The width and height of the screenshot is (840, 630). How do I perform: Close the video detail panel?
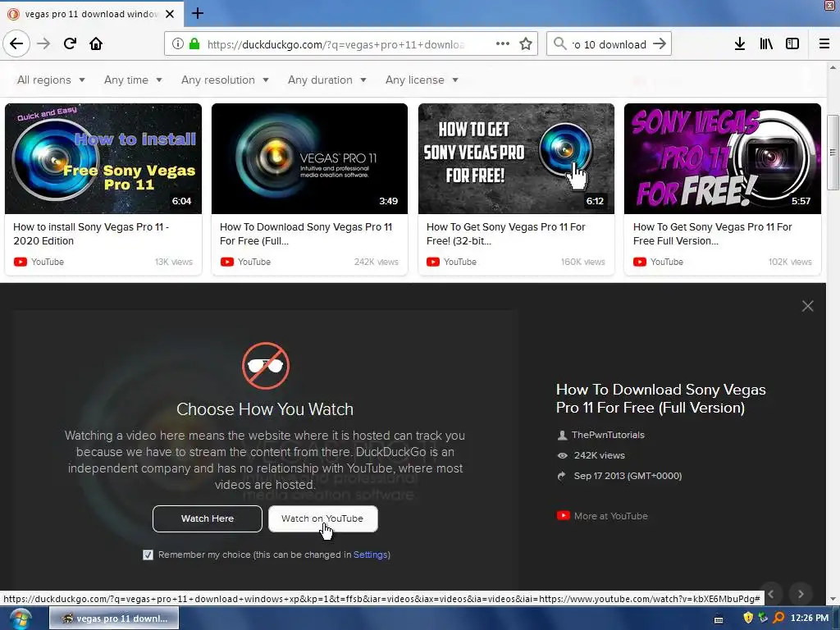tap(808, 306)
